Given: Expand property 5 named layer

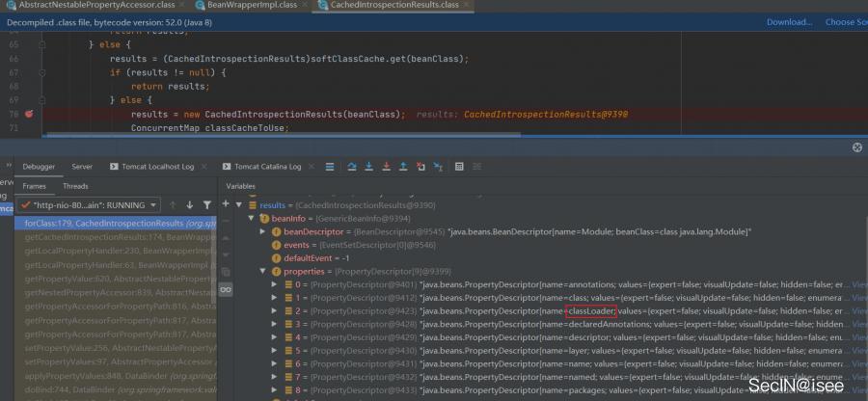Looking at the screenshot, I should [275, 351].
